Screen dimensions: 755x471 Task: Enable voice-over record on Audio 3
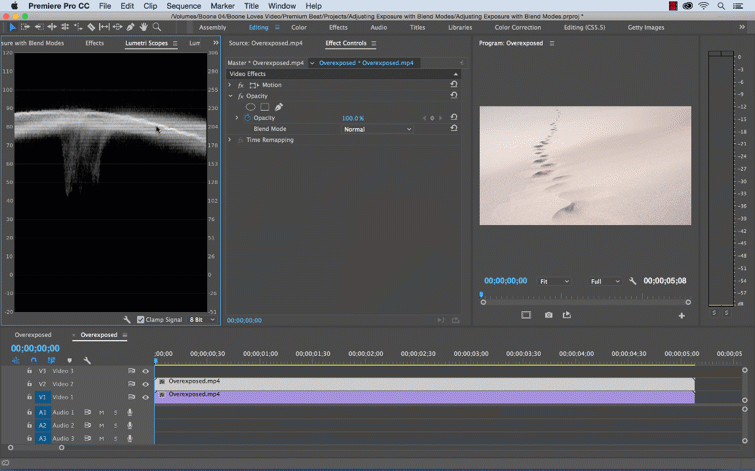pos(130,439)
